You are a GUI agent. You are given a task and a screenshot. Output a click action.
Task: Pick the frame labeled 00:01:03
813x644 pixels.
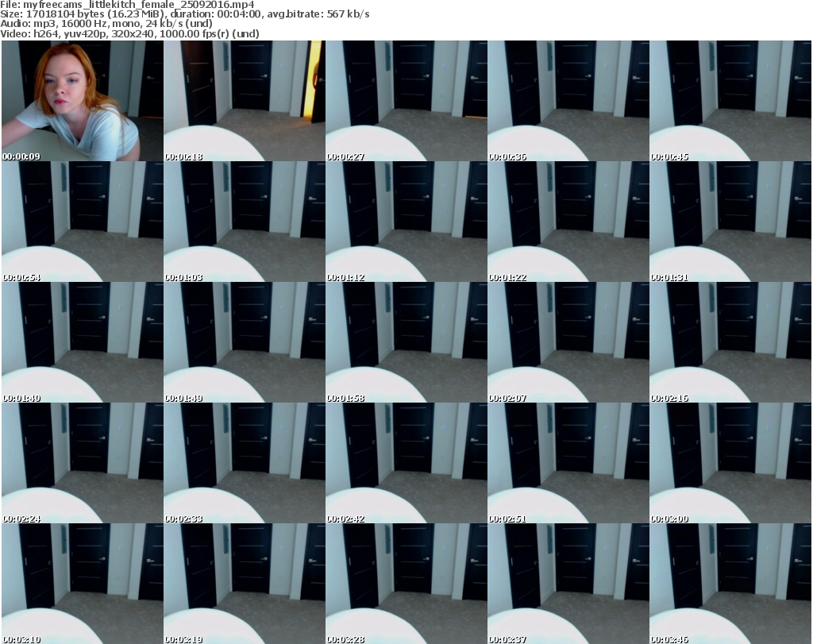click(245, 222)
